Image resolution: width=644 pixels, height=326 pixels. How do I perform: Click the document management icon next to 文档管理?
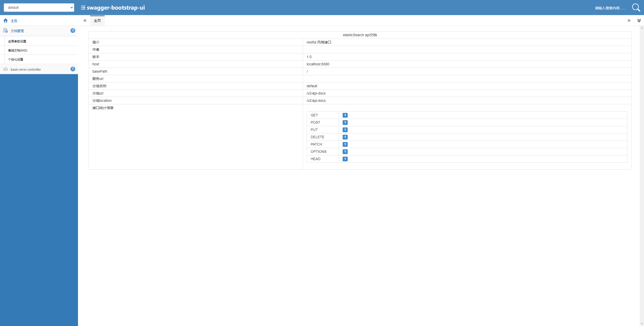click(x=6, y=31)
